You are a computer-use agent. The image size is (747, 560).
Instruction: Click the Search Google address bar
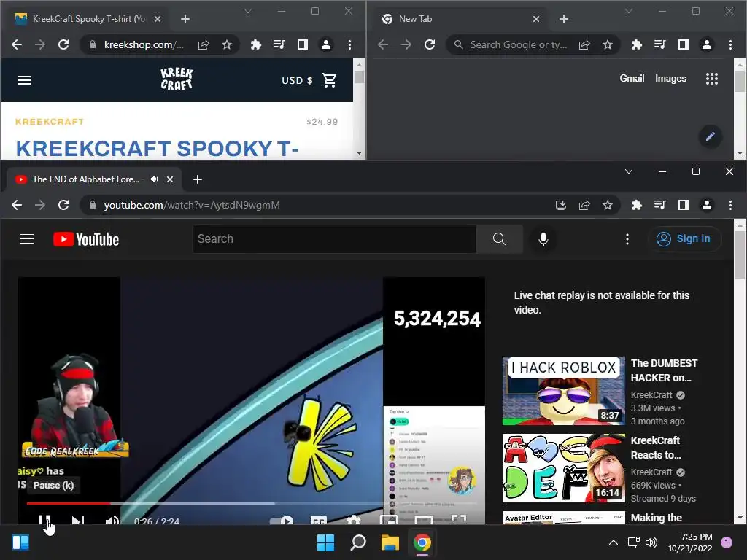519,44
